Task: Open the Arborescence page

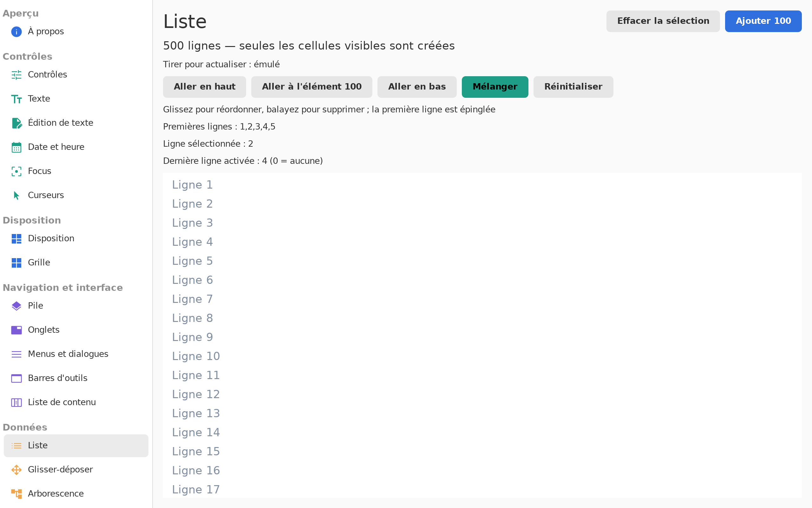Action: click(76, 494)
